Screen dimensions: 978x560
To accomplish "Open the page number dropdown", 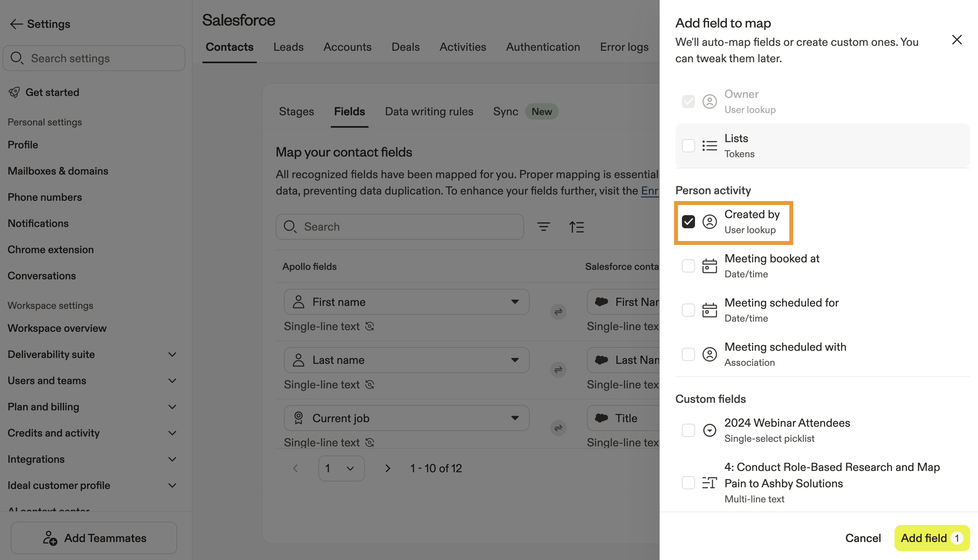I will point(341,468).
